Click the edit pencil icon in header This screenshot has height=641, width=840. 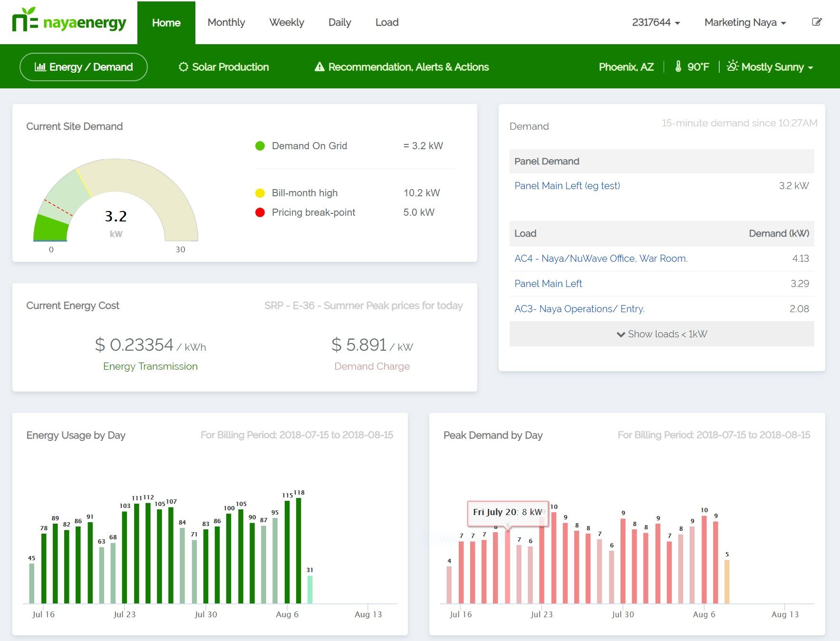[817, 22]
